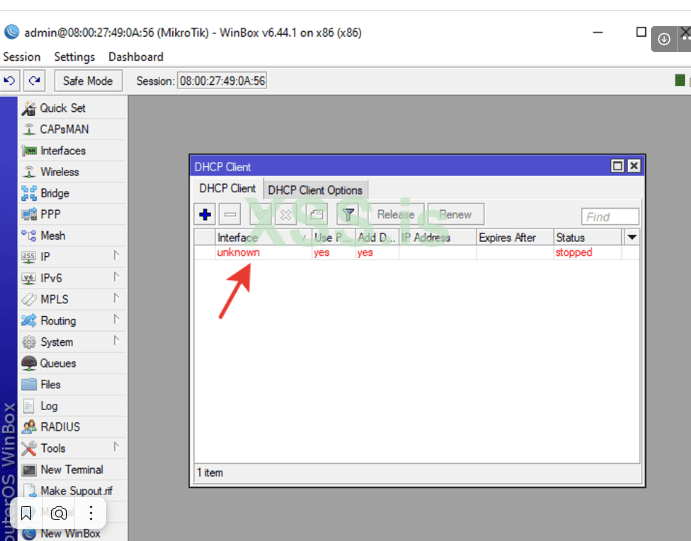Click the bookmark overlay icon

(x=26, y=513)
